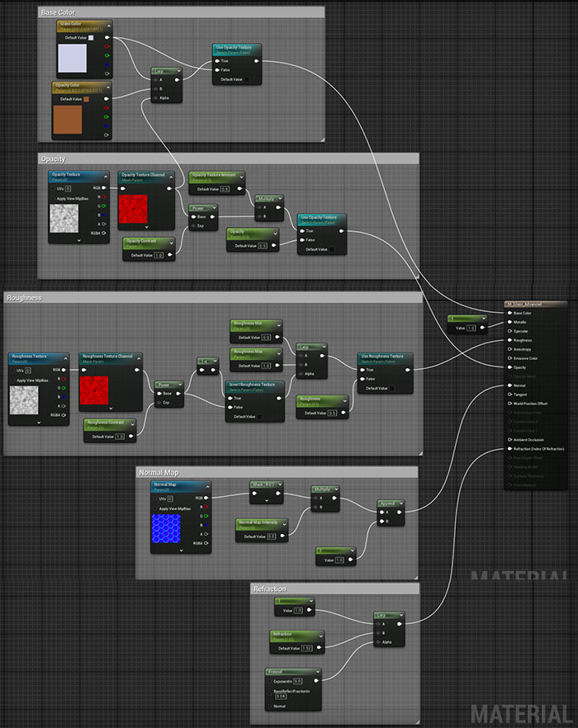Click the Alpha input pin of the Refraction Lerp
This screenshot has width=578, height=728.
(376, 641)
